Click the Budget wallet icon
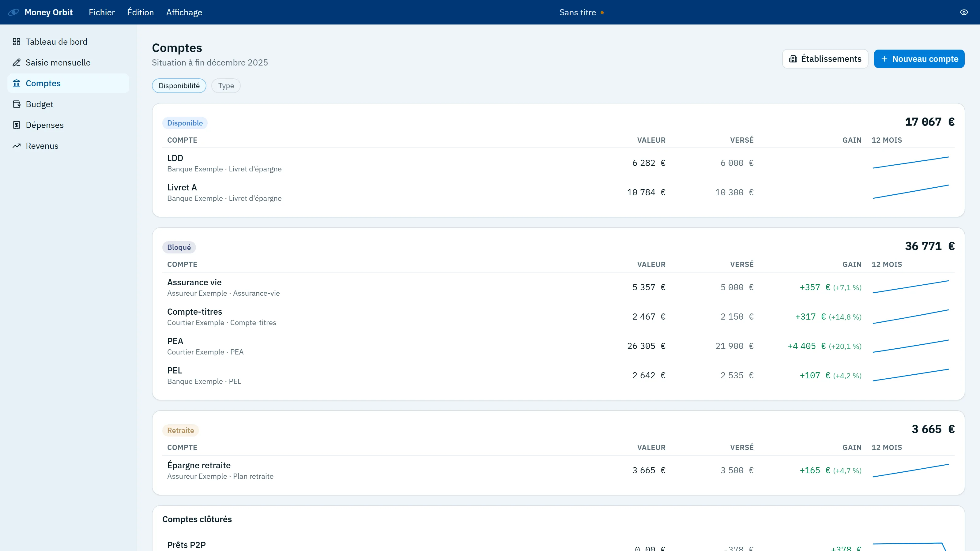 click(x=16, y=104)
